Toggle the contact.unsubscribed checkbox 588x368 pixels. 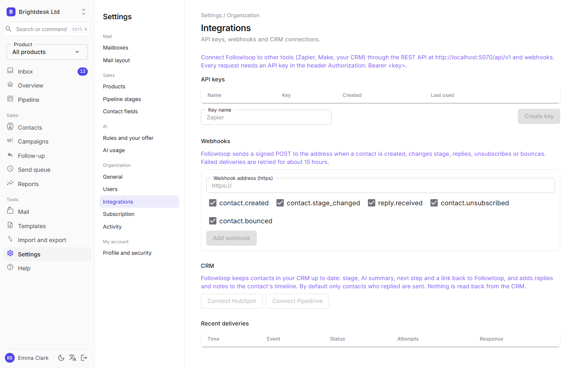pyautogui.click(x=434, y=203)
